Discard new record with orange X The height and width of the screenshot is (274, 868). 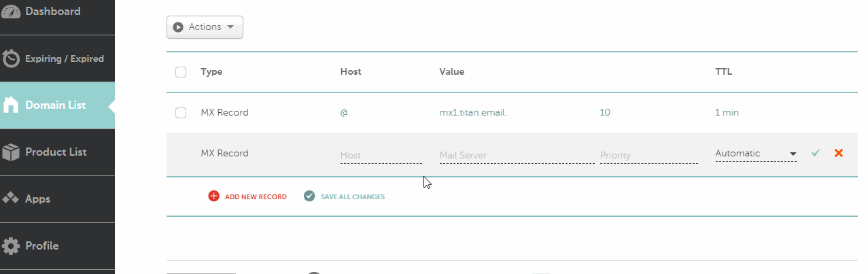point(839,153)
